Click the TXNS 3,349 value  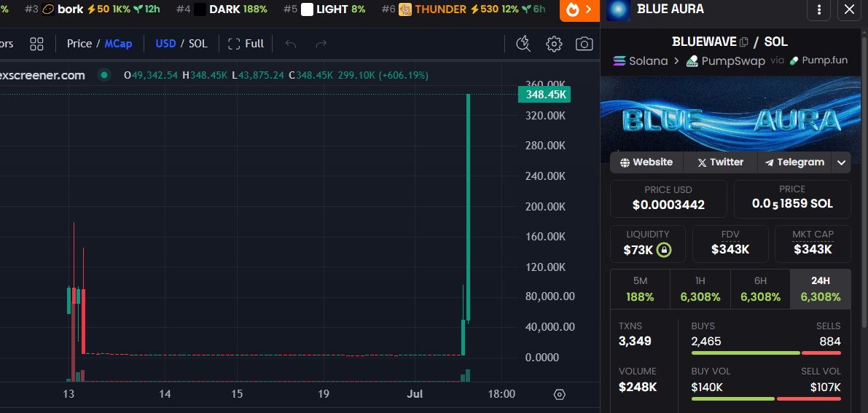[x=635, y=341]
